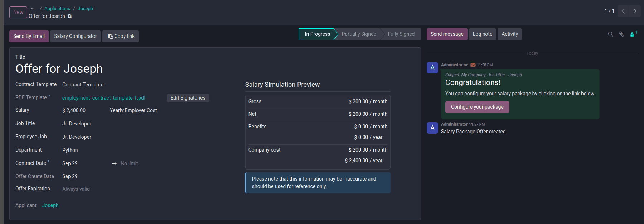The height and width of the screenshot is (224, 644).
Task: Select the In Progress status stage
Action: tap(317, 34)
